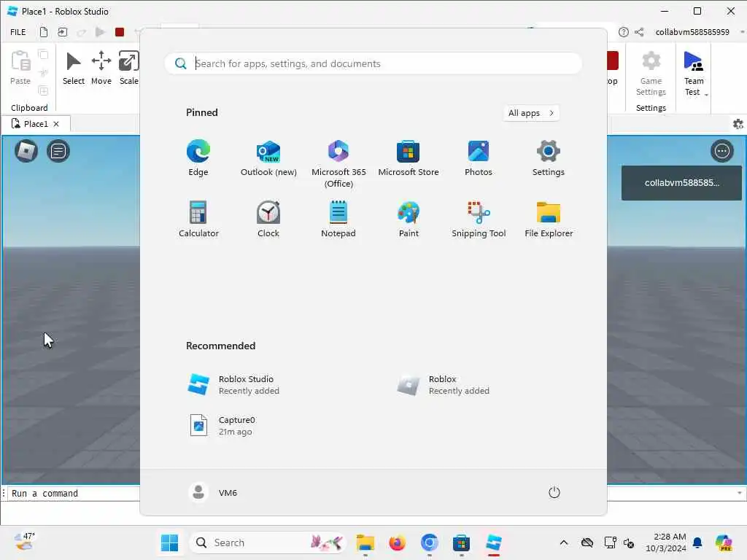Open Outlook (new) pinned app
The height and width of the screenshot is (560, 747).
pyautogui.click(x=268, y=158)
